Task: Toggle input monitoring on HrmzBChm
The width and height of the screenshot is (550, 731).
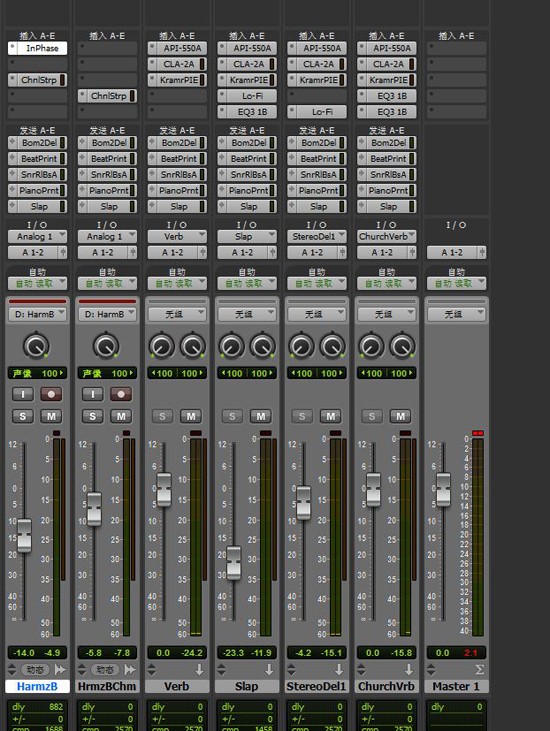Action: click(x=92, y=394)
